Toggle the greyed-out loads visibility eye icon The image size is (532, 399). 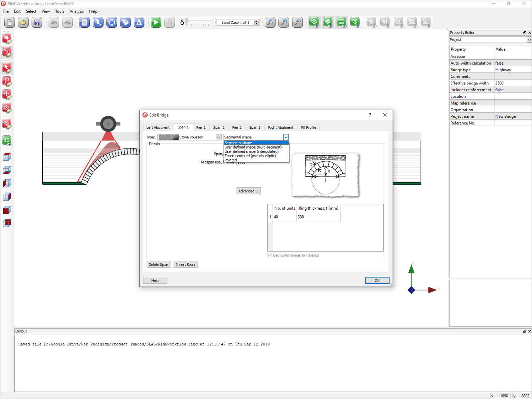[385, 22]
